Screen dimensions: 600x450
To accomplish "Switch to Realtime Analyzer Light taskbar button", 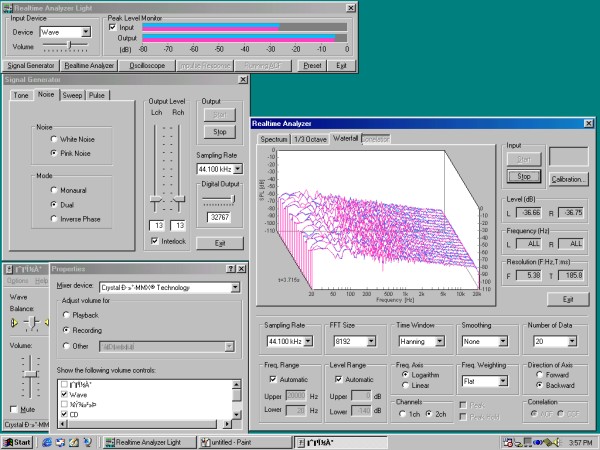I will point(150,442).
